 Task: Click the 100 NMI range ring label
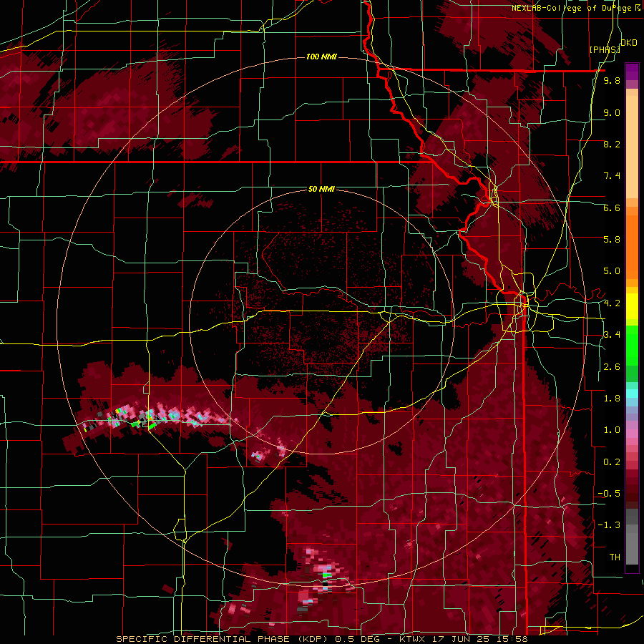(x=321, y=57)
